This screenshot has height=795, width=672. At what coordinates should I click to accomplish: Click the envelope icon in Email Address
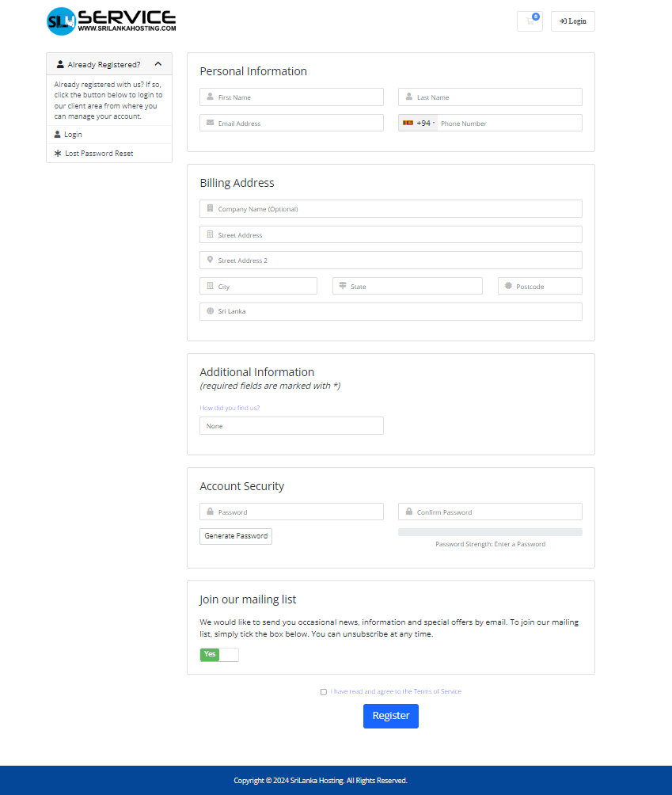(210, 123)
